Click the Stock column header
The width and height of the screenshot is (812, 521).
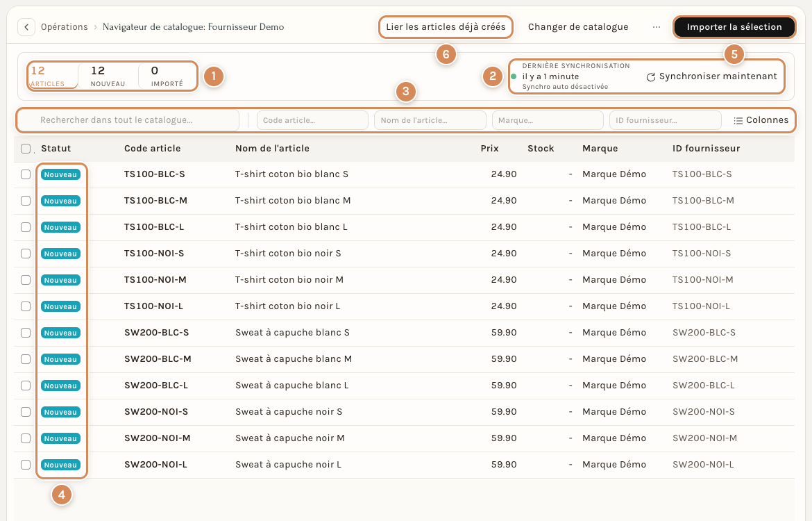pos(541,149)
